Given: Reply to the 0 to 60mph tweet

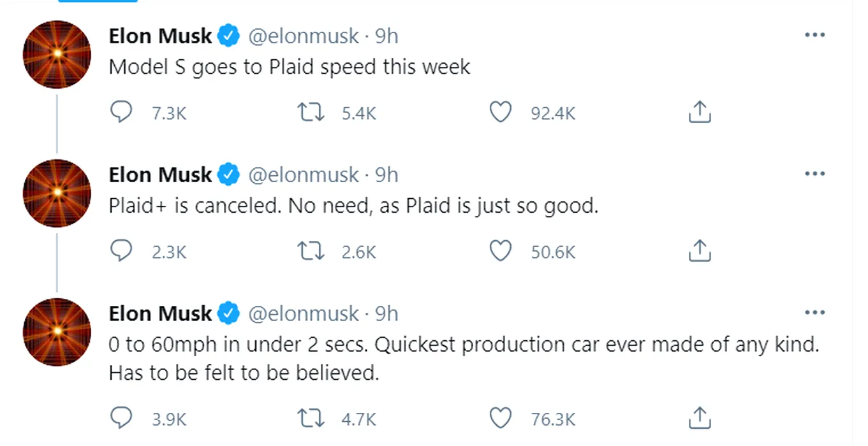Looking at the screenshot, I should click(x=121, y=419).
